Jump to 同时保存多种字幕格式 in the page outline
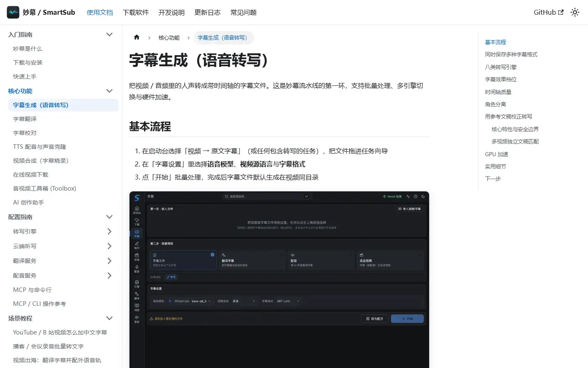 tap(511, 54)
